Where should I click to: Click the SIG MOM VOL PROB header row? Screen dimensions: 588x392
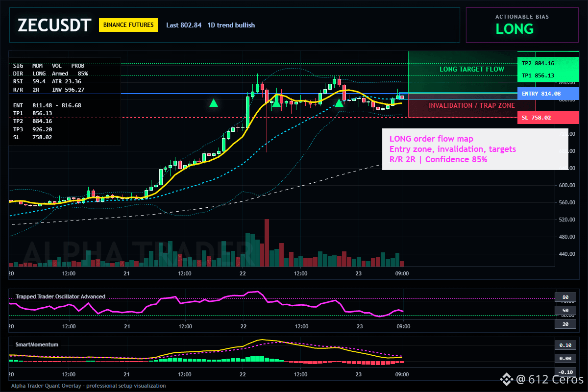[49, 65]
